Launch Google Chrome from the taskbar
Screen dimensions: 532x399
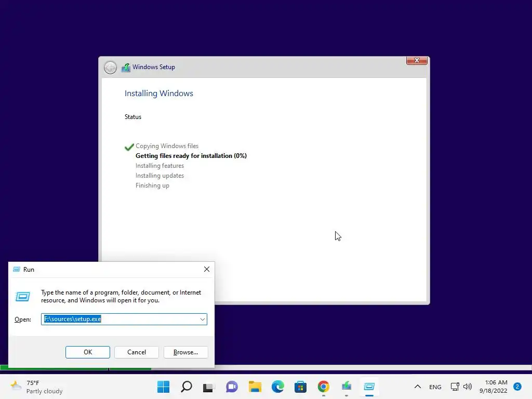point(323,387)
